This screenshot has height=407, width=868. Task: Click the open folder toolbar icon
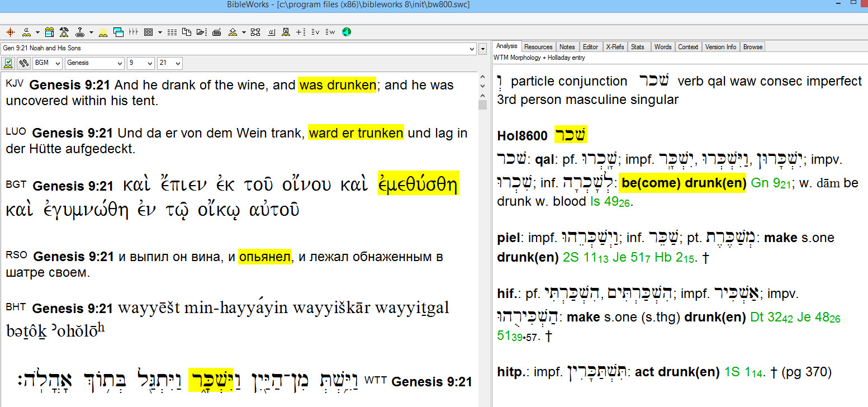tap(201, 32)
